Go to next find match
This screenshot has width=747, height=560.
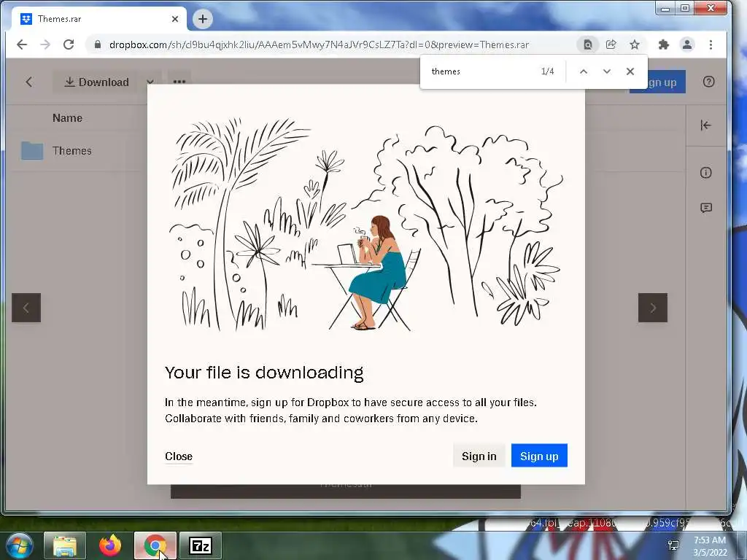click(606, 71)
